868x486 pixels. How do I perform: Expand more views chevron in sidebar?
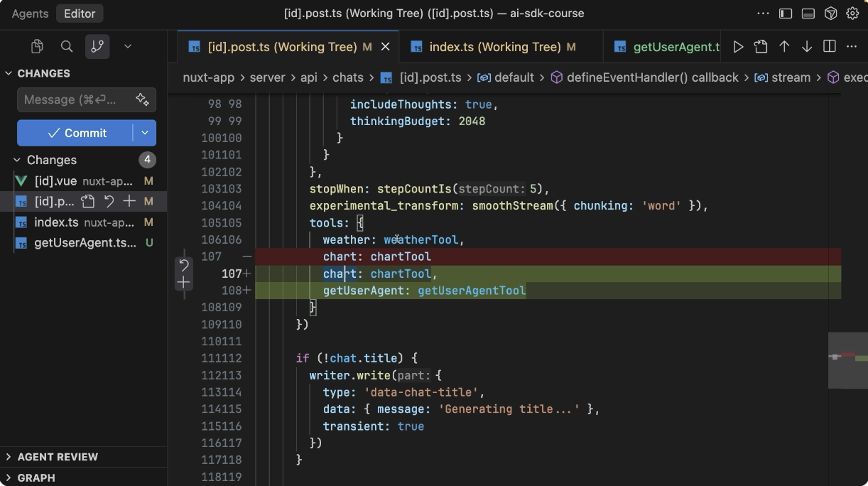pyautogui.click(x=128, y=47)
